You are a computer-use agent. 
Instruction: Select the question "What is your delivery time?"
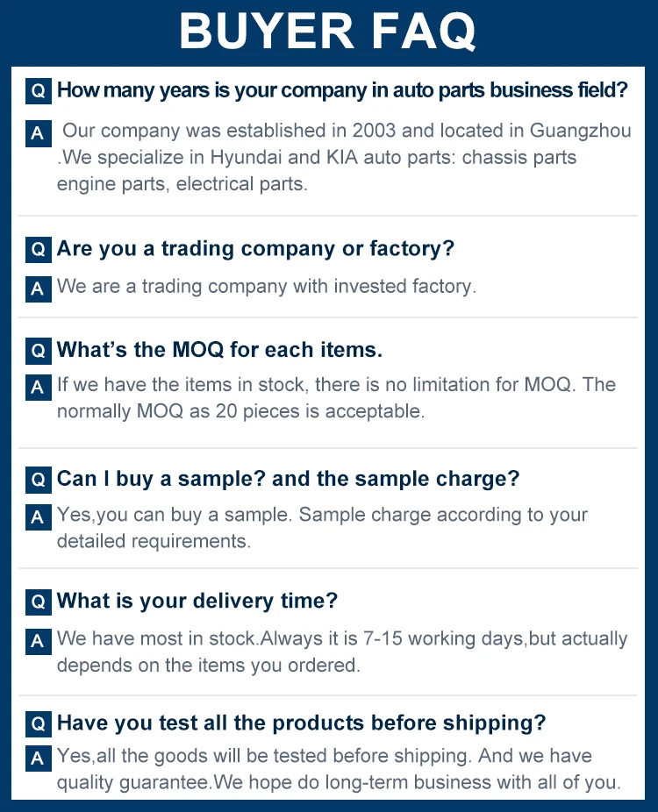click(197, 602)
